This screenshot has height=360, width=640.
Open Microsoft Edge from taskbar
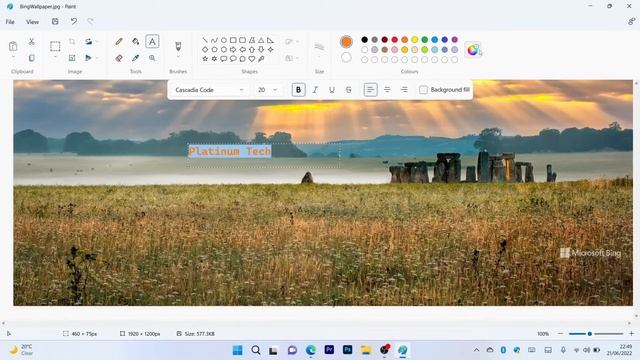[x=311, y=350]
